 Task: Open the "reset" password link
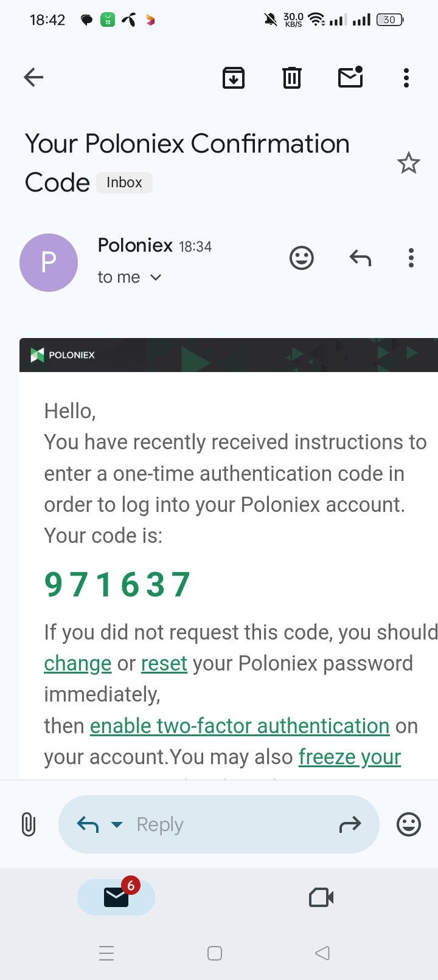(164, 663)
